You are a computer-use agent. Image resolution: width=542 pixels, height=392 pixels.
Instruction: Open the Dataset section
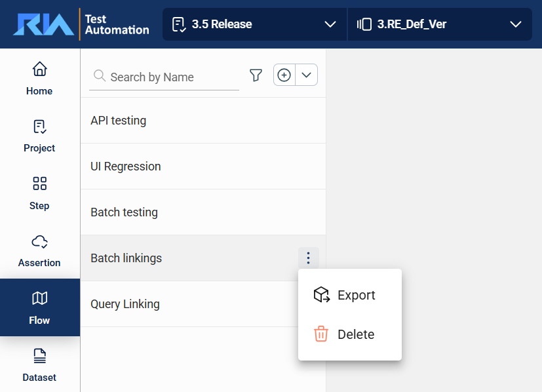click(39, 364)
